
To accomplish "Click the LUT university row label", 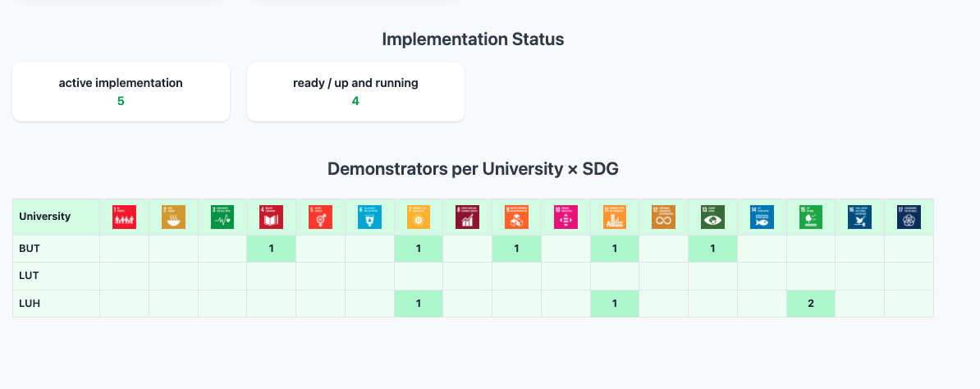I will (x=30, y=276).
